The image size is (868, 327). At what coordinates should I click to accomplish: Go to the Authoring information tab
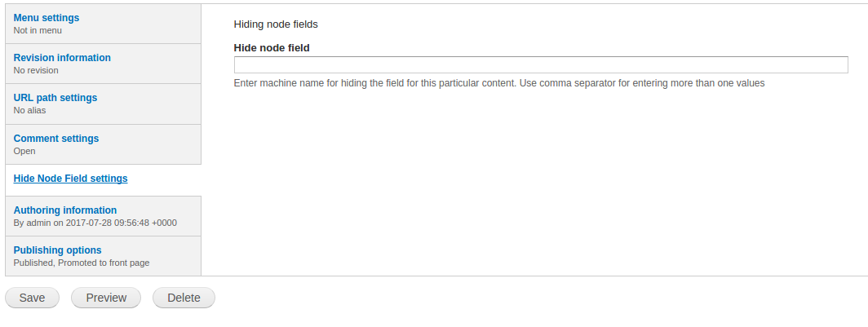tap(65, 210)
